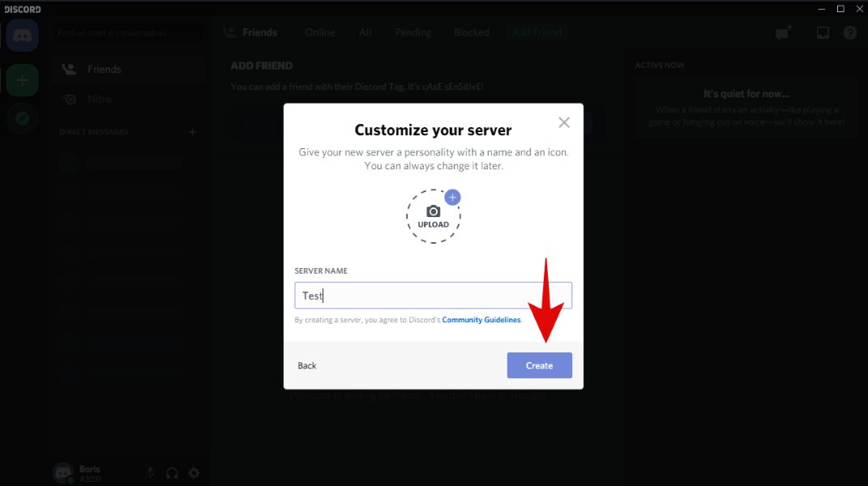Image resolution: width=868 pixels, height=486 pixels.
Task: Click the Boris username text
Action: coord(90,469)
